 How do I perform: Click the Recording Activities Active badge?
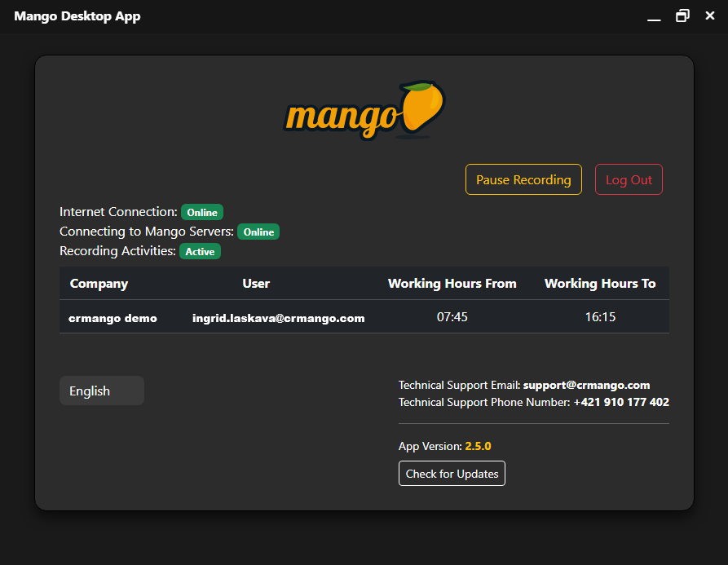[x=200, y=252]
